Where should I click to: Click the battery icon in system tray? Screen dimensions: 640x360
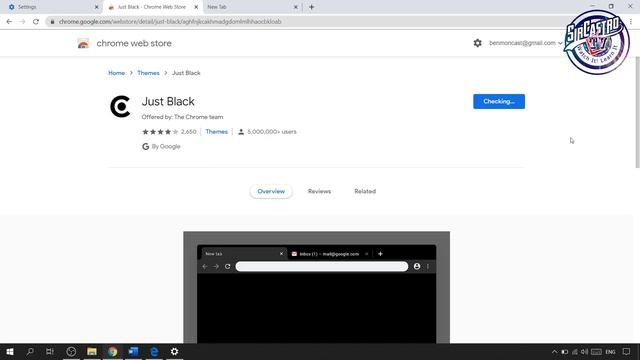click(564, 351)
